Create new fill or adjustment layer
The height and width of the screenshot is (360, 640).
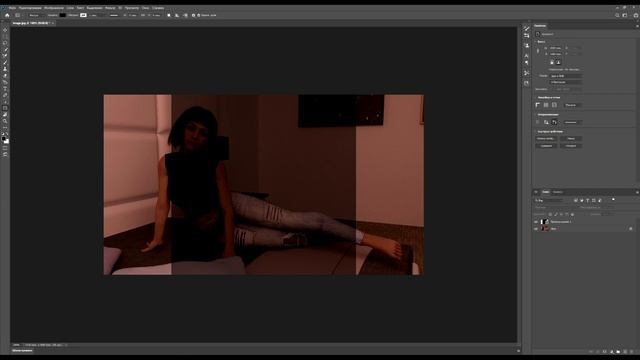611,351
